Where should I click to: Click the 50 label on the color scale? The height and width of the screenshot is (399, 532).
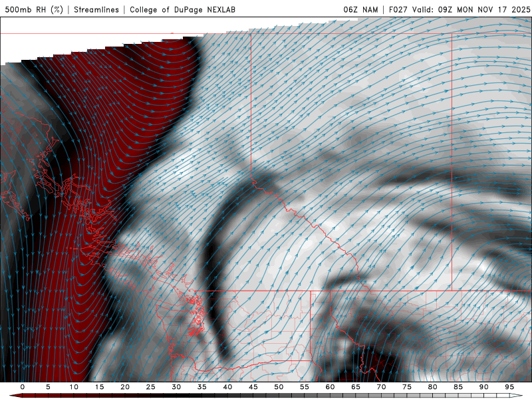pos(279,387)
